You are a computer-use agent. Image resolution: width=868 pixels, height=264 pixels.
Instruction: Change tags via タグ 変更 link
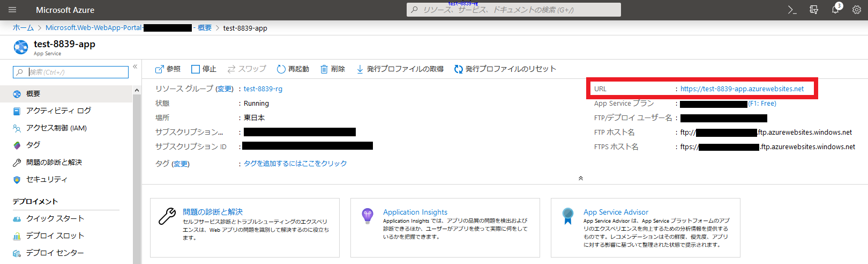point(181,164)
